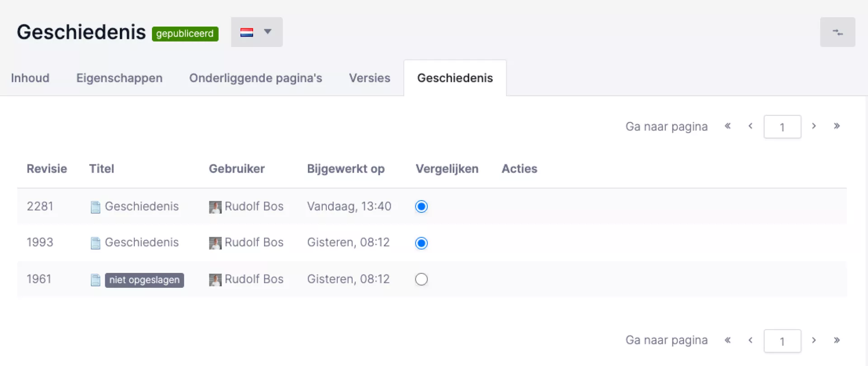Select compare radio for revision 2281
868x366 pixels.
[x=421, y=206]
